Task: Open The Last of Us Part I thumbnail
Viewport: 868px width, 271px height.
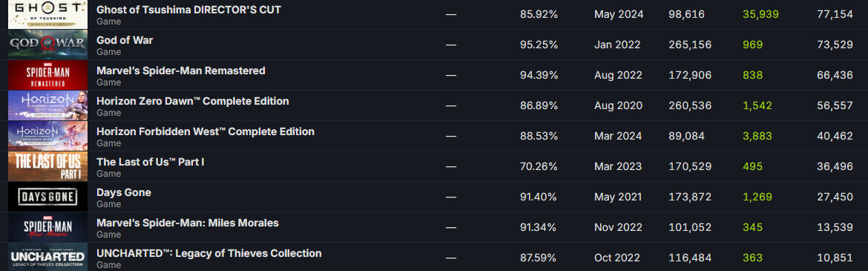Action: coord(47,166)
